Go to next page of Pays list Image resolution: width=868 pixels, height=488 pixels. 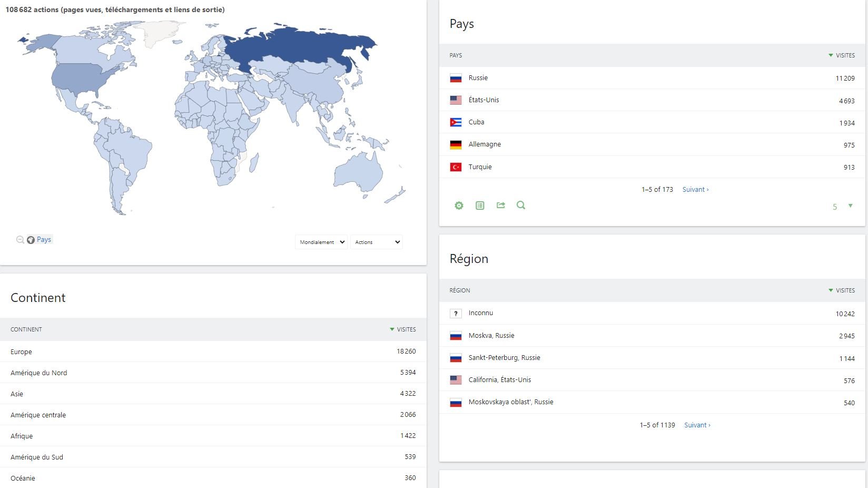click(695, 190)
